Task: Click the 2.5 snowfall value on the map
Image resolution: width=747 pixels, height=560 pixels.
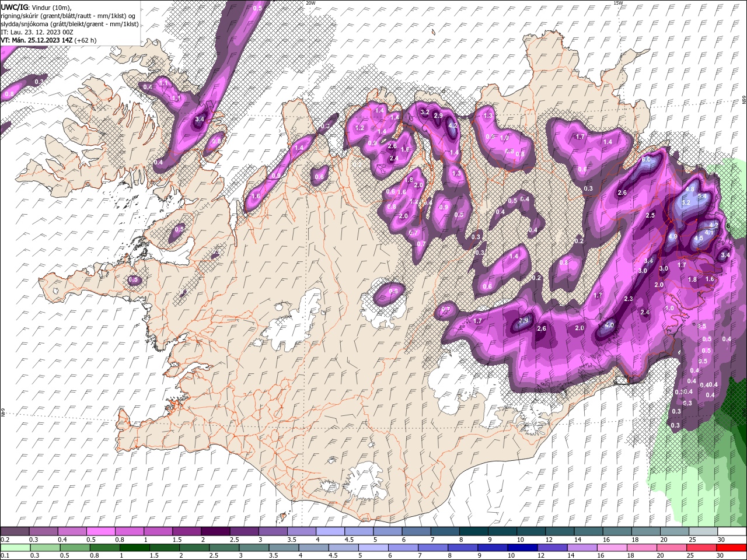Action: [x=651, y=215]
